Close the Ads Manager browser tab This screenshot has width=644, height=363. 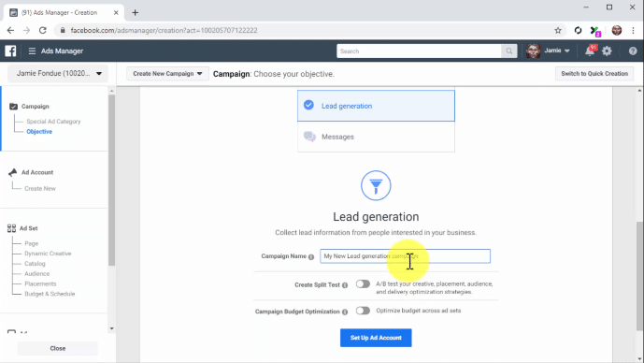point(116,12)
